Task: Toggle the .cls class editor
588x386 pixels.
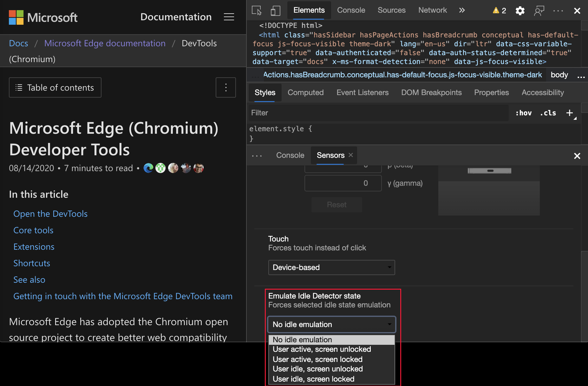Action: point(548,113)
